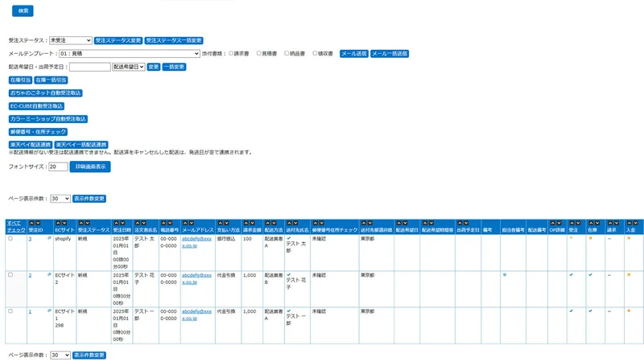
Task: Check the 領収書 attachment checkbox
Action: pyautogui.click(x=315, y=53)
